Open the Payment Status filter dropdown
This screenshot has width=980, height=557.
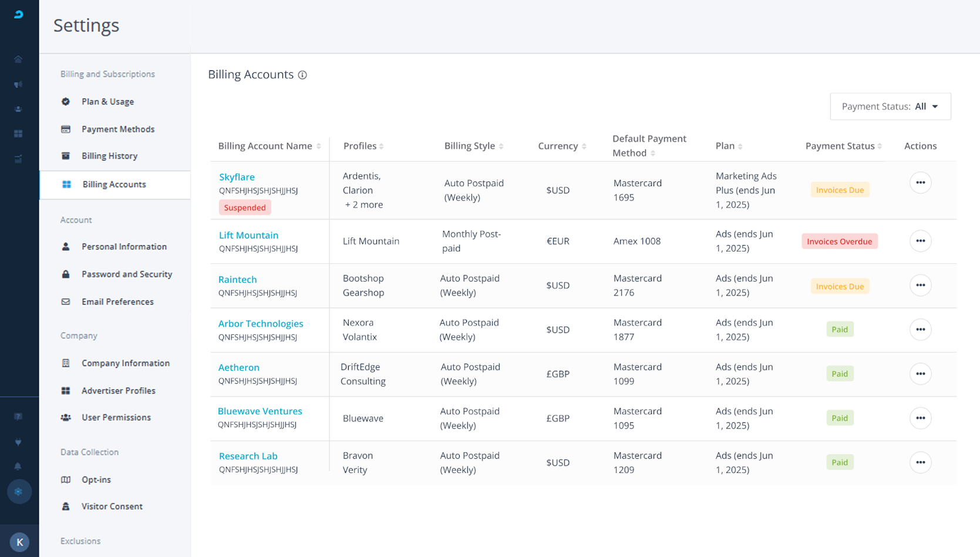pos(890,106)
